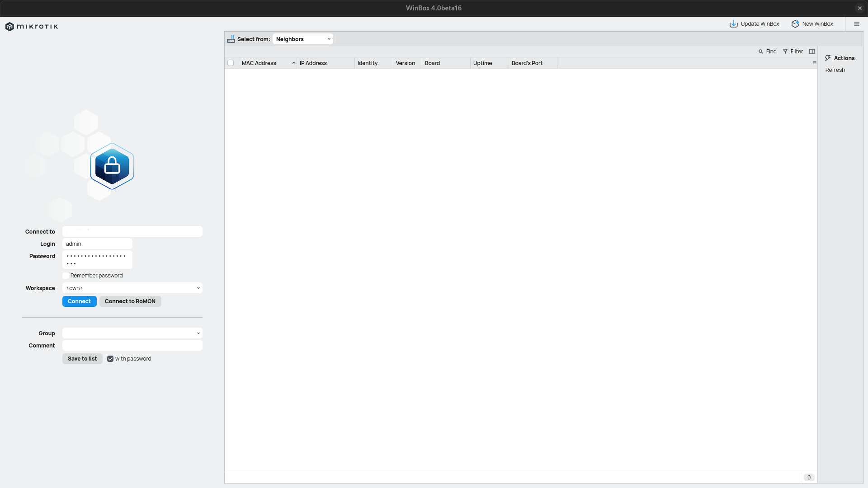Click the router icon beside Select from
Viewport: 868px width, 488px height.
pyautogui.click(x=231, y=39)
